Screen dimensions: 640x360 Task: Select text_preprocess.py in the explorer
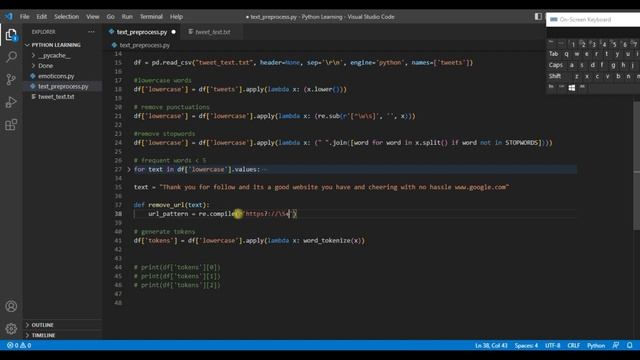click(x=63, y=86)
